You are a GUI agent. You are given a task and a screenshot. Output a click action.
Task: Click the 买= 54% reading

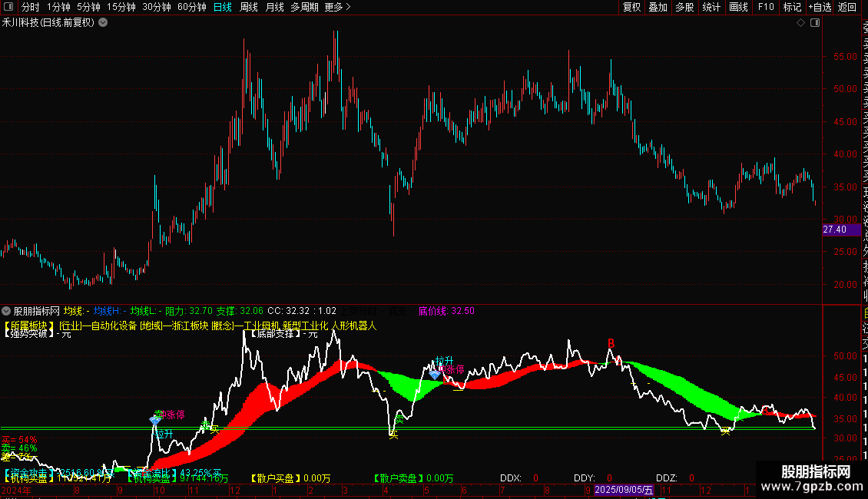point(19,440)
